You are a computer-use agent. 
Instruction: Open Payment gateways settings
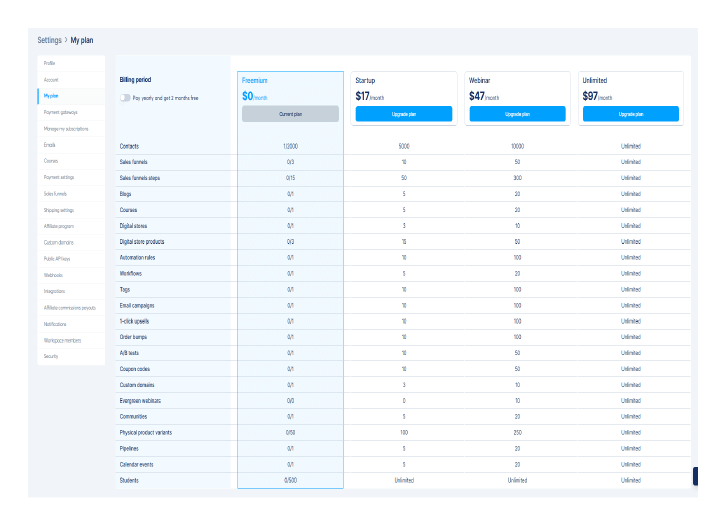(71, 112)
